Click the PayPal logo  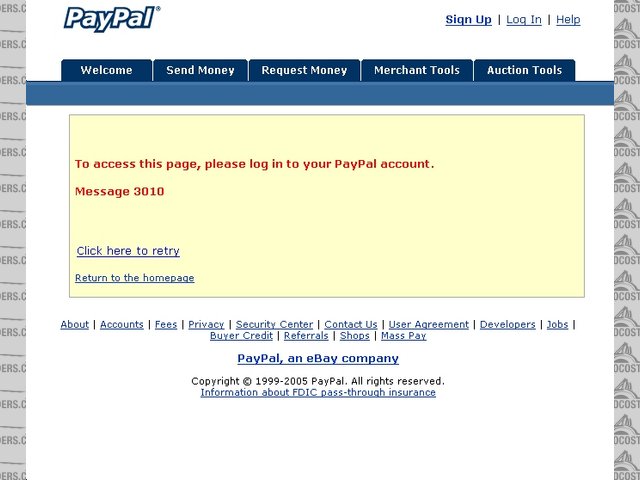(x=112, y=19)
